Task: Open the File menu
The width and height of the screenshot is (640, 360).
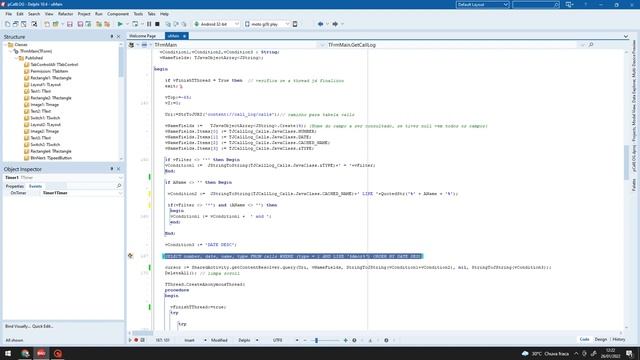Action: 9,14
